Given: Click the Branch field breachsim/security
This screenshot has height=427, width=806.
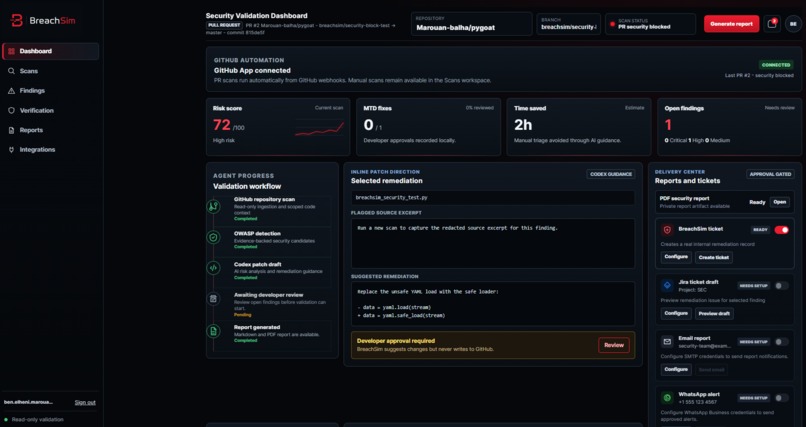Looking at the screenshot, I should tap(569, 24).
